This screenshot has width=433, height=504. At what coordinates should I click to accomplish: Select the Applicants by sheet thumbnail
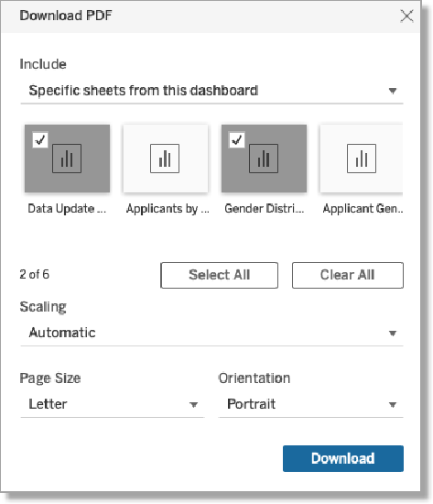[x=166, y=159]
